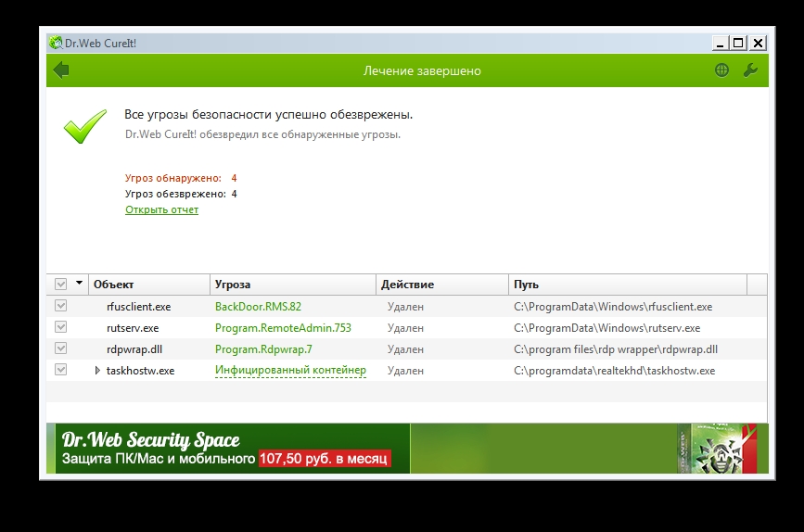804x532 pixels.
Task: Toggle checkbox for rdpwrap.dll row
Action: coord(60,348)
